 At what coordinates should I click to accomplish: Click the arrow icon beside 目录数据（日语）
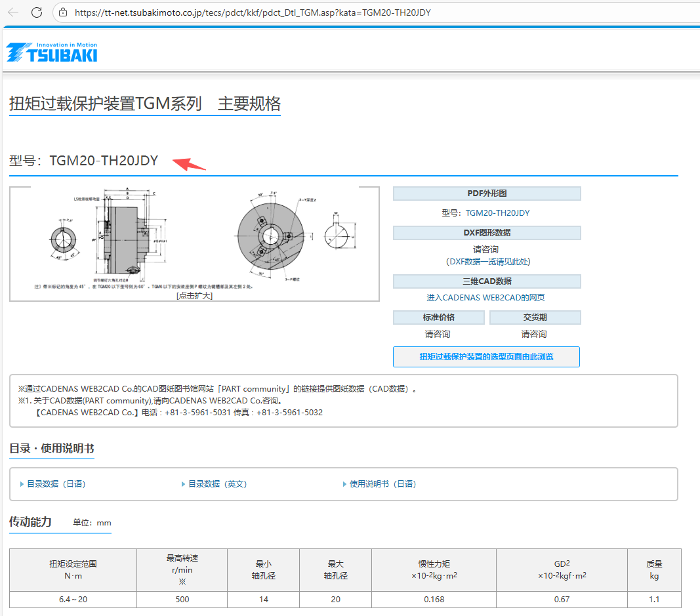[x=20, y=483]
